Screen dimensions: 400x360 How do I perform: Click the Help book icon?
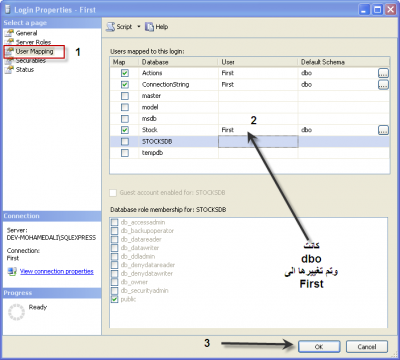(x=149, y=27)
